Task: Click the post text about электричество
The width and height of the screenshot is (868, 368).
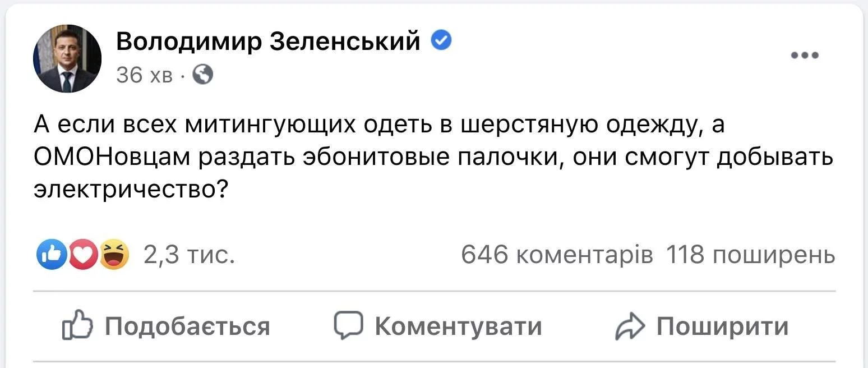Action: click(129, 191)
